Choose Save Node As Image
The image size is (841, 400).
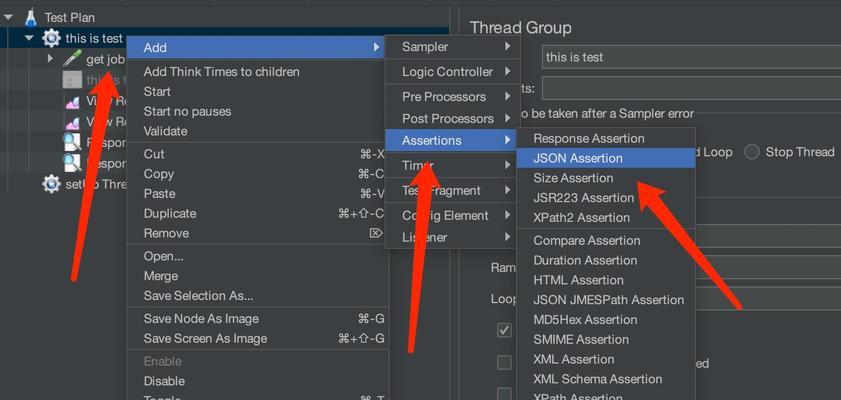click(256, 319)
